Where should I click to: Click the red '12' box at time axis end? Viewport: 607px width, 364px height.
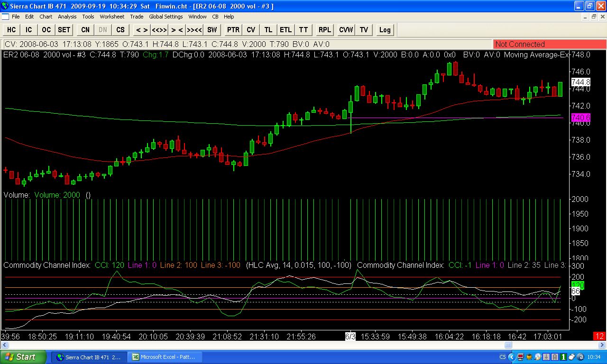click(599, 337)
